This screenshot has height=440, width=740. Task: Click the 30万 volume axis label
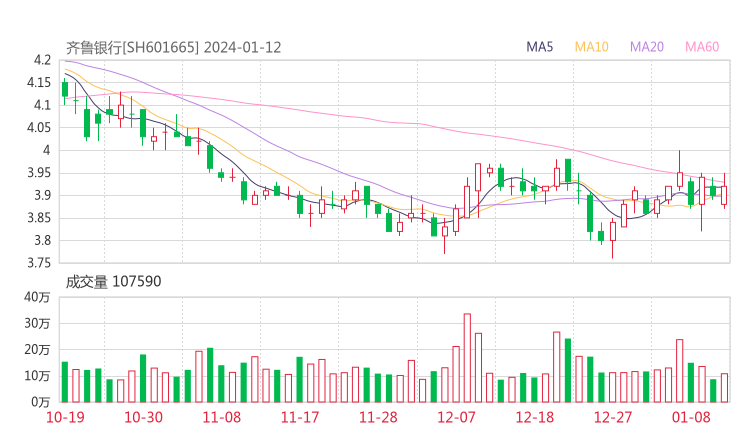tap(37, 323)
